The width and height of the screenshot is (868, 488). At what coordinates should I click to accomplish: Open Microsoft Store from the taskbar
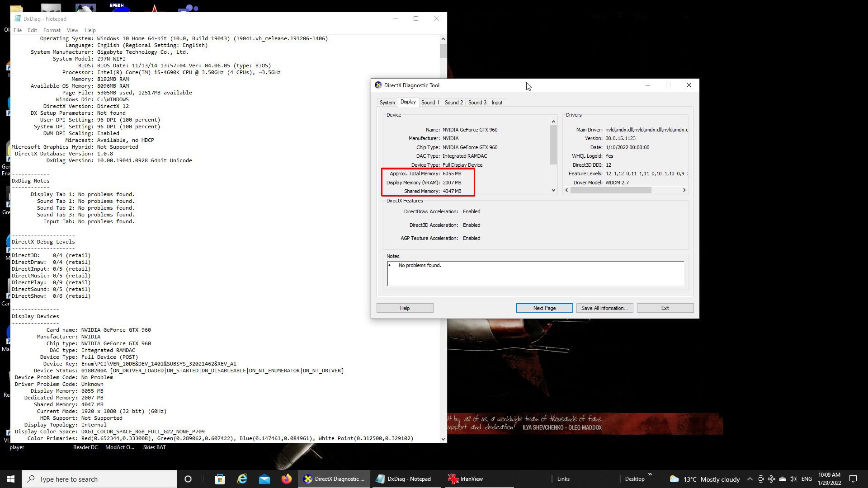coord(220,479)
